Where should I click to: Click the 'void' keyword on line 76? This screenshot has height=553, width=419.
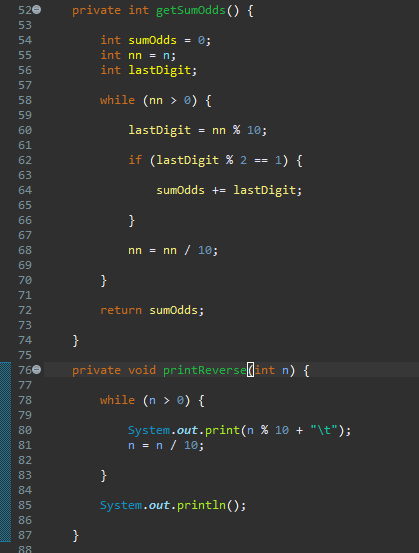click(142, 370)
